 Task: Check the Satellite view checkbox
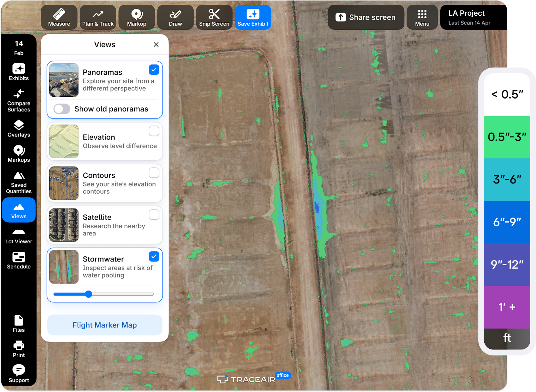[x=154, y=215]
